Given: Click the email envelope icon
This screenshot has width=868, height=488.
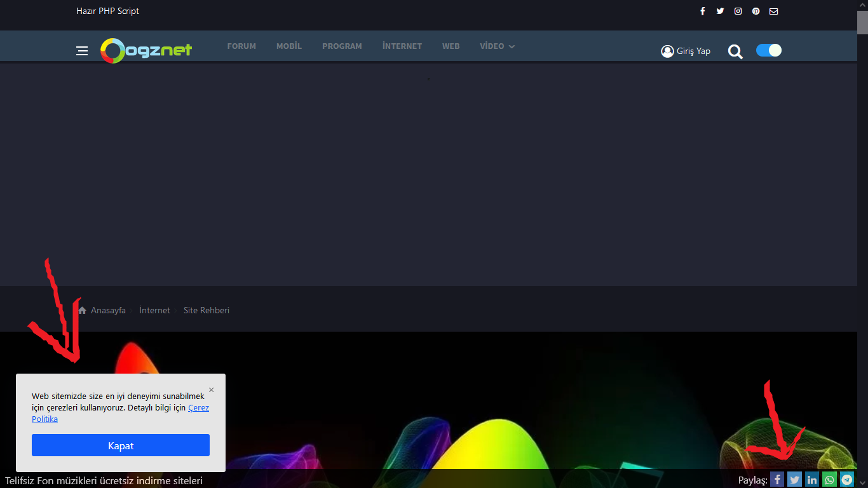Looking at the screenshot, I should point(773,11).
